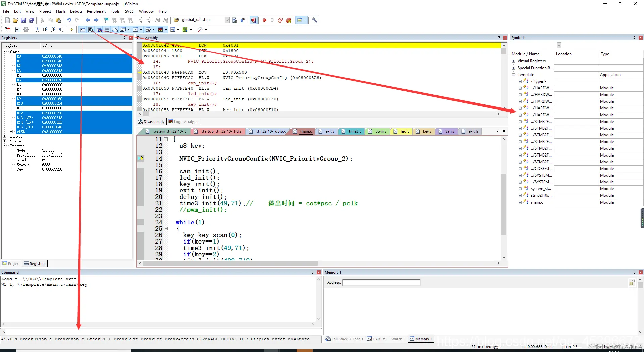Viewport: 644px width, 352px height.
Task: Open the Watch Windows dropdown arrow
Action: tap(128, 30)
